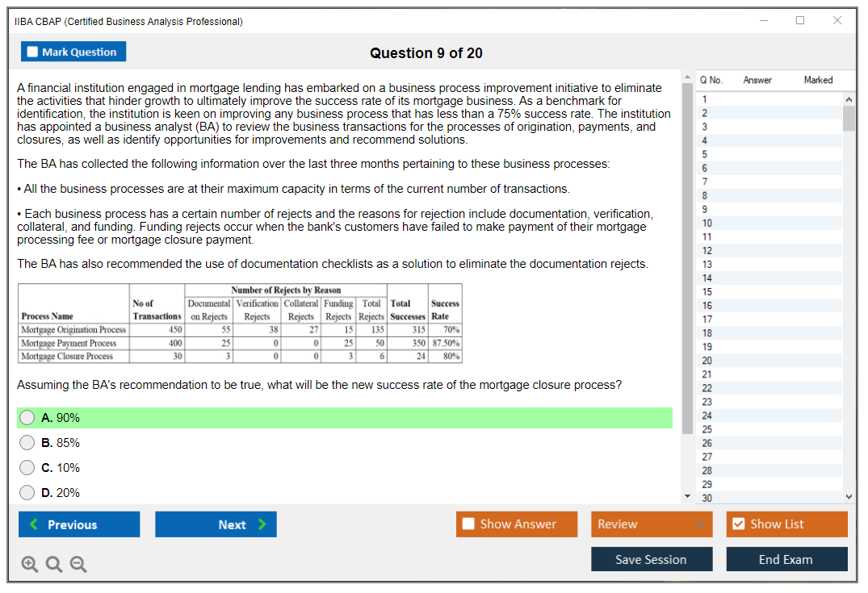Tick the Mark Question checkbox

coord(33,52)
